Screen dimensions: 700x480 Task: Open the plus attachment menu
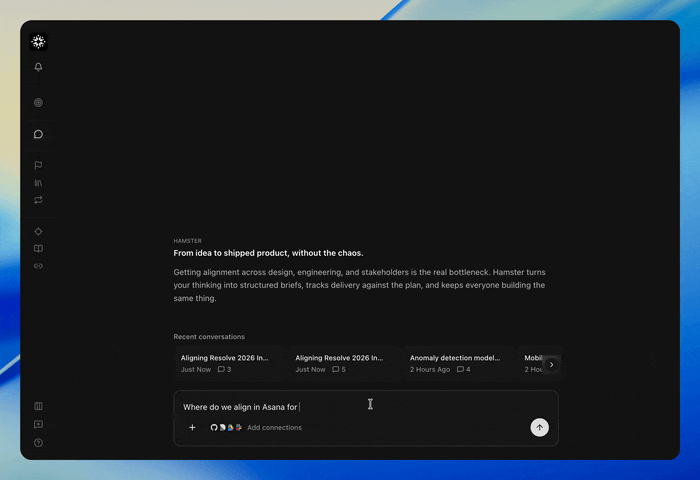click(x=192, y=427)
